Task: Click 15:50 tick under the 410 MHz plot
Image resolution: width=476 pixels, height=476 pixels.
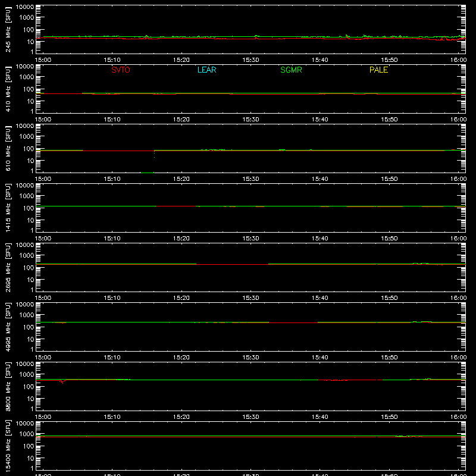Action: click(x=389, y=120)
